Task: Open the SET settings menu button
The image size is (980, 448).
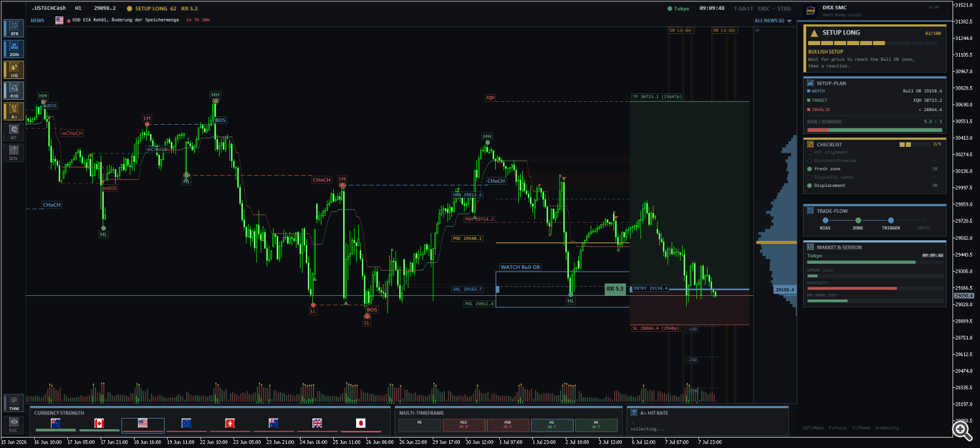Action: pos(14,133)
